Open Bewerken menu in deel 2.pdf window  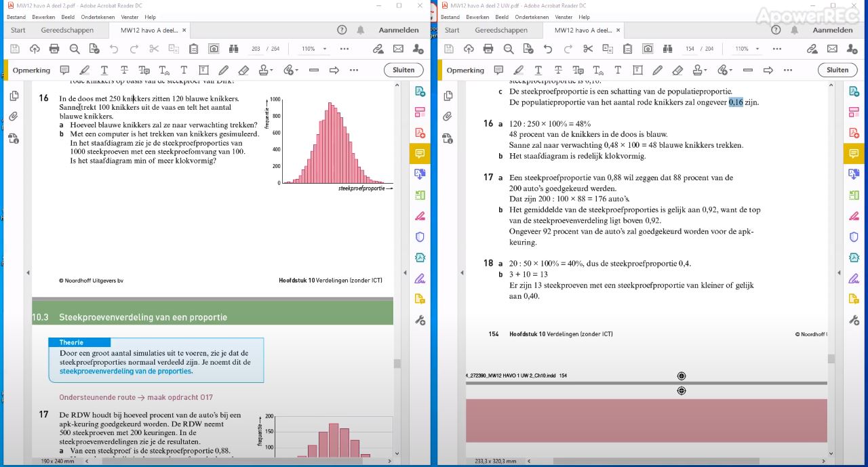[x=44, y=17]
